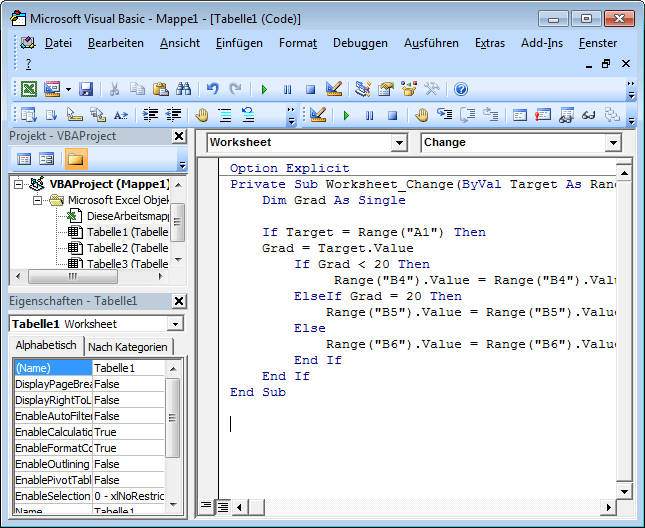Run the macro from the Standard toolbar

coord(264,89)
